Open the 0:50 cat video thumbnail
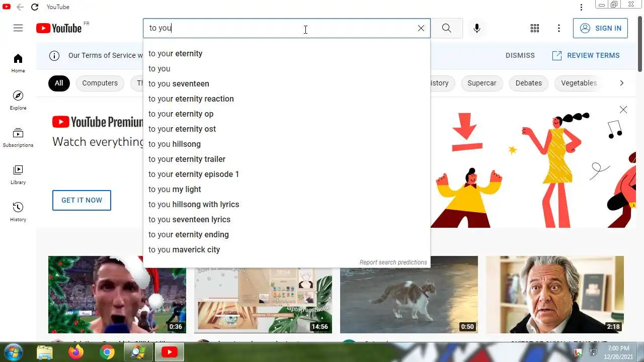Image resolution: width=644 pixels, height=362 pixels. point(409,295)
